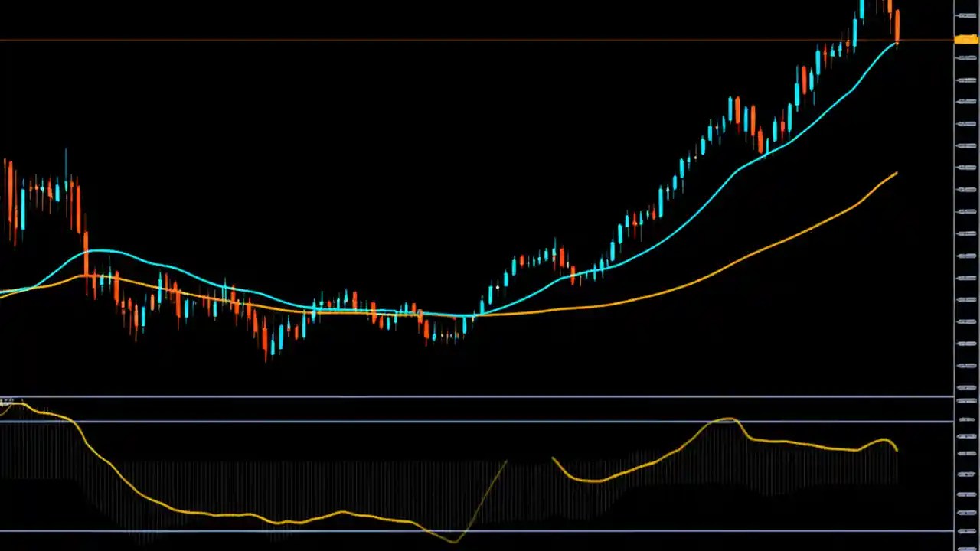Select the orange current price tag
This screenshot has height=551, width=980.
point(965,38)
